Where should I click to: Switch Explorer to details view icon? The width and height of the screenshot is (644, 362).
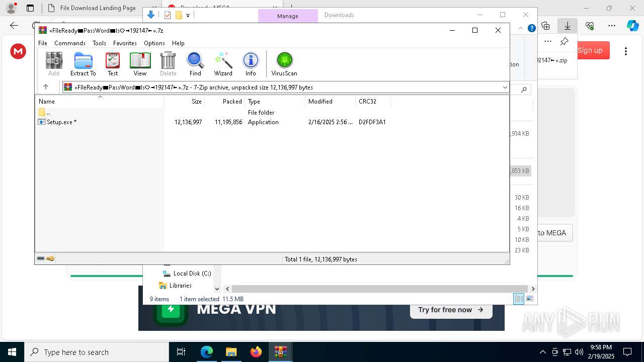click(519, 299)
